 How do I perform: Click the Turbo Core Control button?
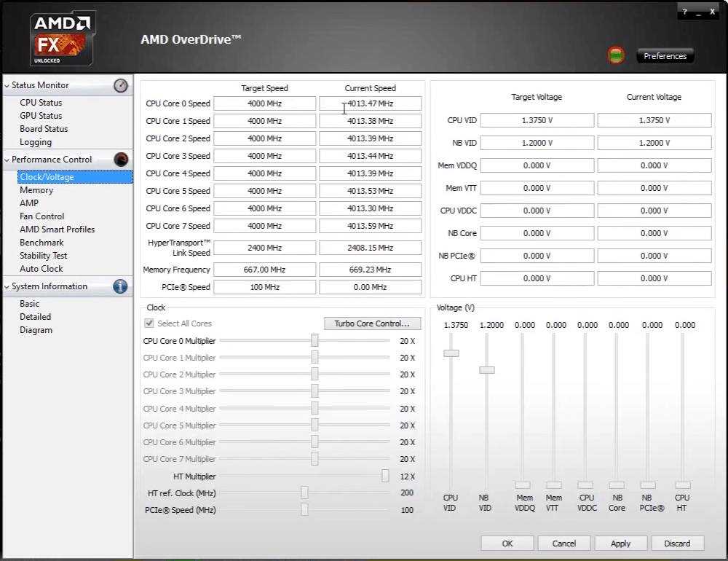372,323
